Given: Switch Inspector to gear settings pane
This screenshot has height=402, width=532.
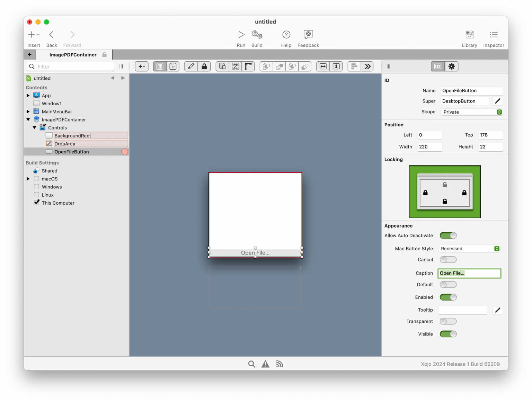Looking at the screenshot, I should (452, 66).
